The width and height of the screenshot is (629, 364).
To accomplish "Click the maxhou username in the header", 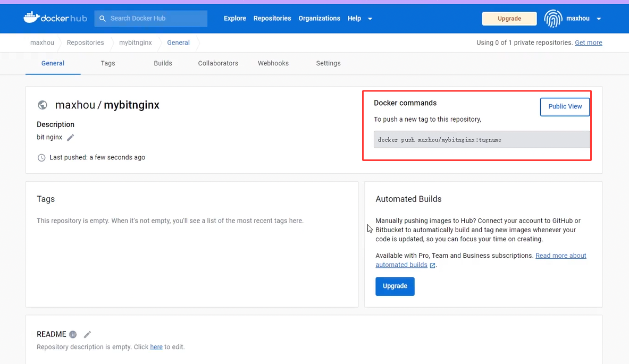I will tap(578, 19).
